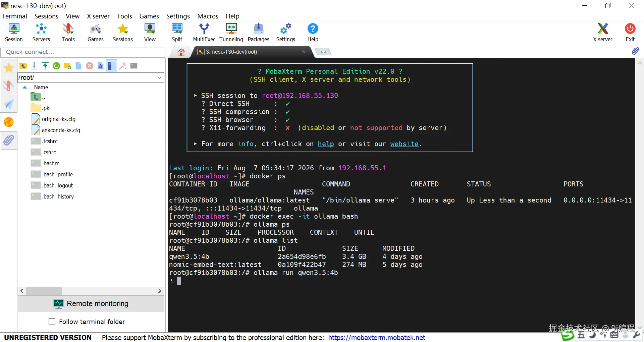Click the paperclip sidebar tab
Image resolution: width=644 pixels, height=342 pixels.
tap(9, 140)
